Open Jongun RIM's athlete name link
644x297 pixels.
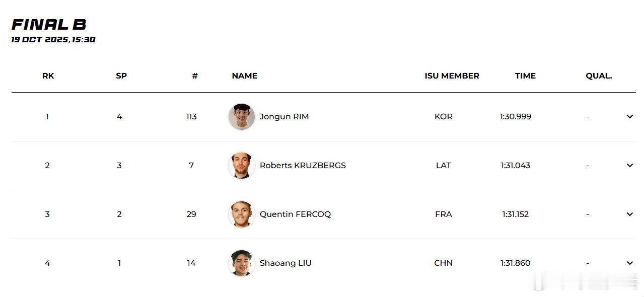tap(284, 117)
